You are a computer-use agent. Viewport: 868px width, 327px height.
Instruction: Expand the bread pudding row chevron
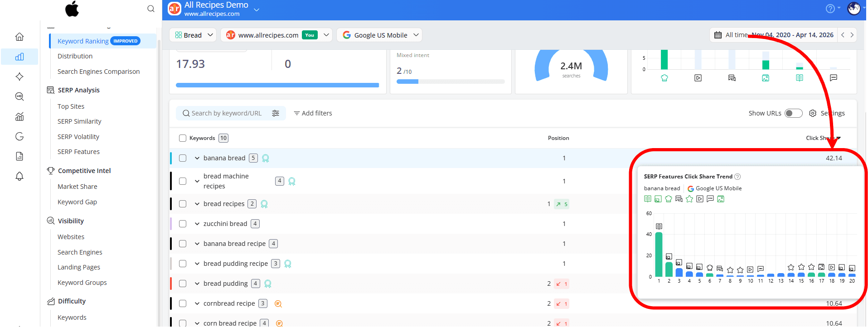197,284
